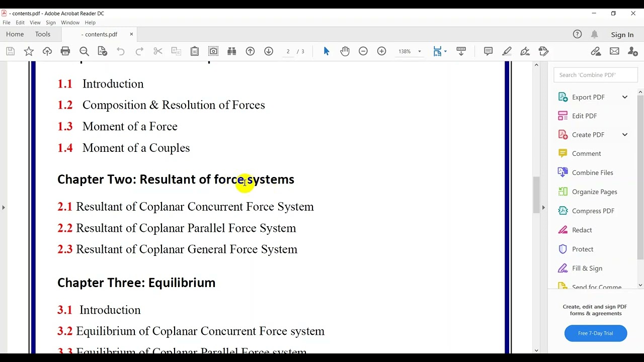
Task: Zoom in with plus icon
Action: [x=382, y=51]
